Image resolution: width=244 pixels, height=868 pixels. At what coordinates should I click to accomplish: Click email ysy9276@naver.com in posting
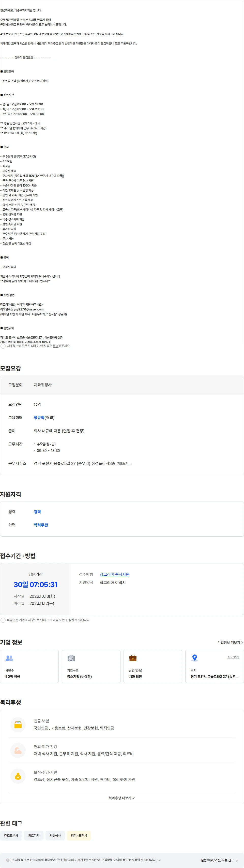pyautogui.click(x=29, y=309)
